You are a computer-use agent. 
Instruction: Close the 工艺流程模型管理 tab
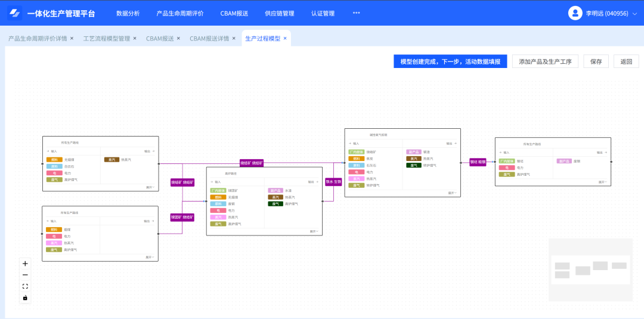[x=135, y=38]
